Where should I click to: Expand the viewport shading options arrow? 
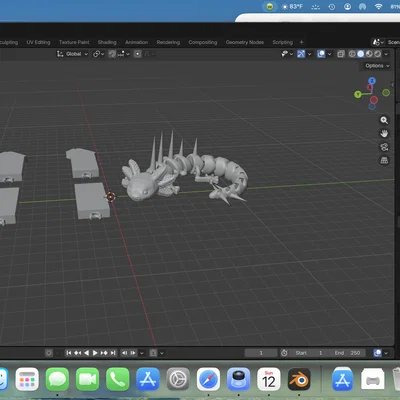386,54
